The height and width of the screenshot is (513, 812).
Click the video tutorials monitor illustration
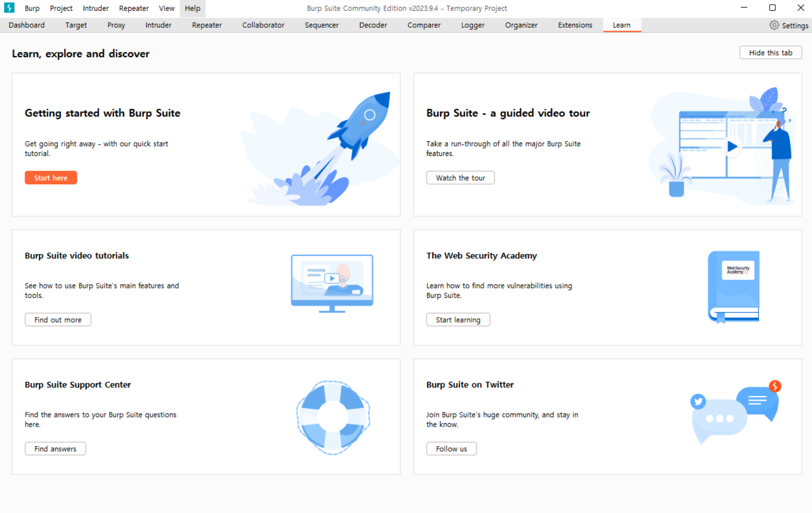332,283
